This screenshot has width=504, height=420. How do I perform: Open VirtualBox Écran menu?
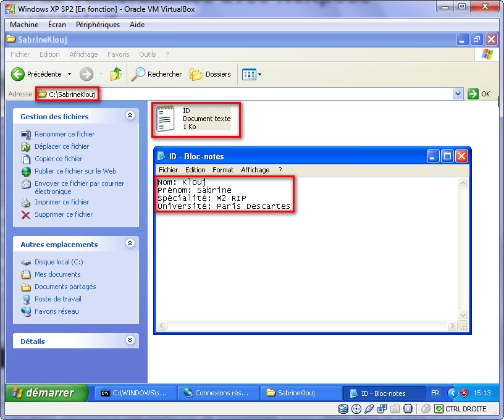click(57, 25)
